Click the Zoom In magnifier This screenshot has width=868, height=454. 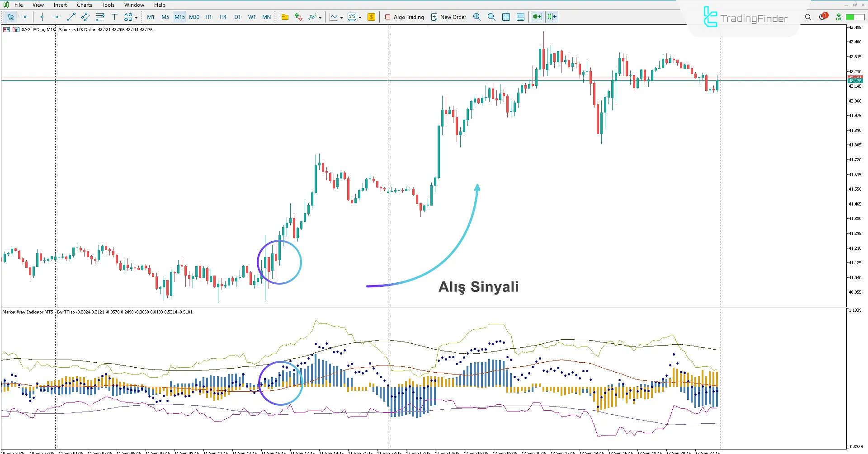click(x=477, y=17)
